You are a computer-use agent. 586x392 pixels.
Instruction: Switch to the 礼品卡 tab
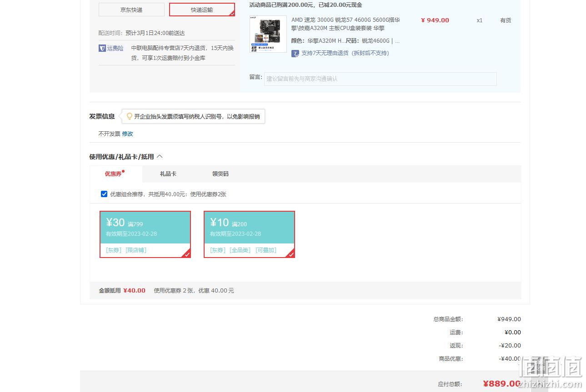(168, 174)
